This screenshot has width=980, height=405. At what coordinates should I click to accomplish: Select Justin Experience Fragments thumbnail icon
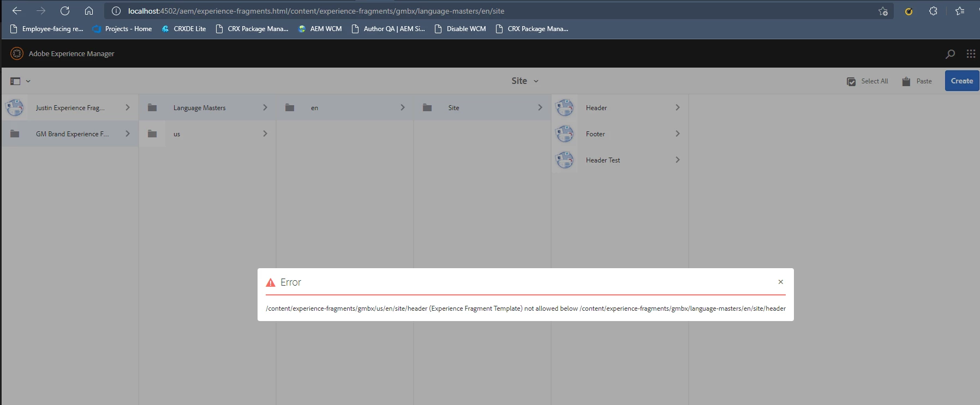coord(15,107)
